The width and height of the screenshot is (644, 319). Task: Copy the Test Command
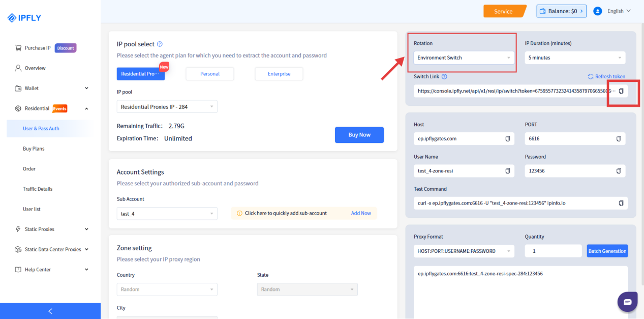pyautogui.click(x=621, y=203)
